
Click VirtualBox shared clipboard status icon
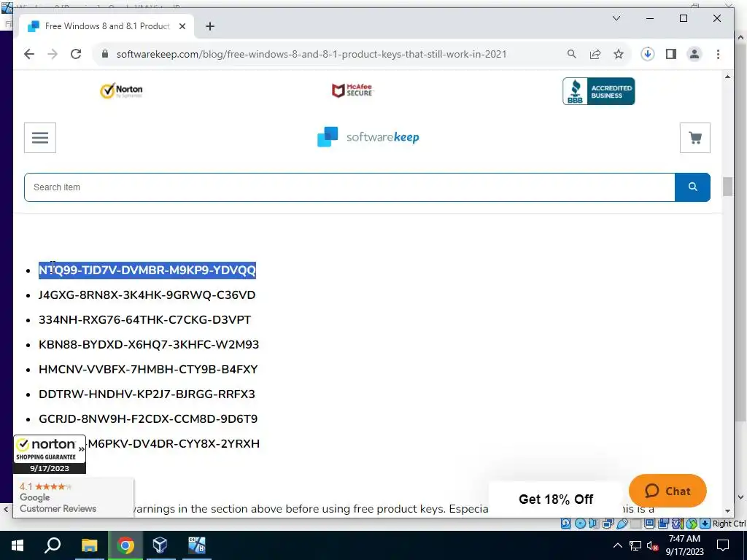[x=663, y=524]
